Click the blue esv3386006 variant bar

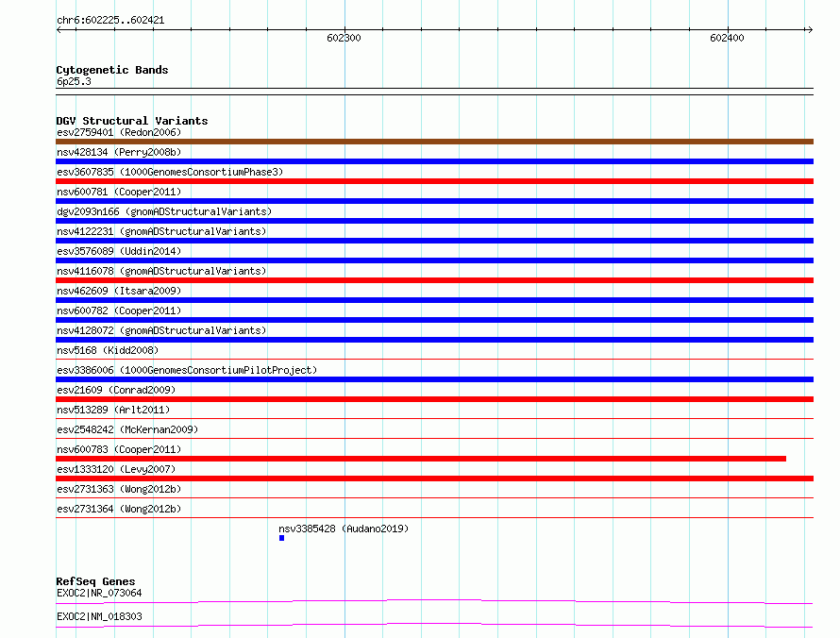coord(434,379)
